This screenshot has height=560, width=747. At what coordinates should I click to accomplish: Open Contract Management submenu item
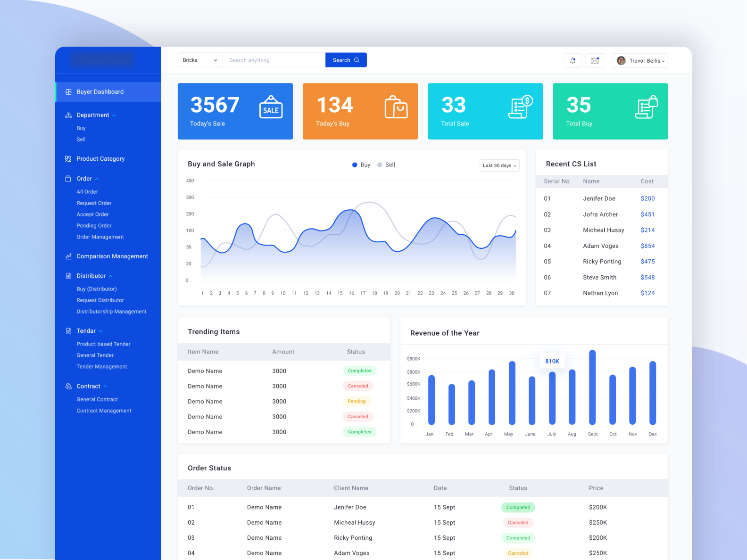tap(104, 411)
